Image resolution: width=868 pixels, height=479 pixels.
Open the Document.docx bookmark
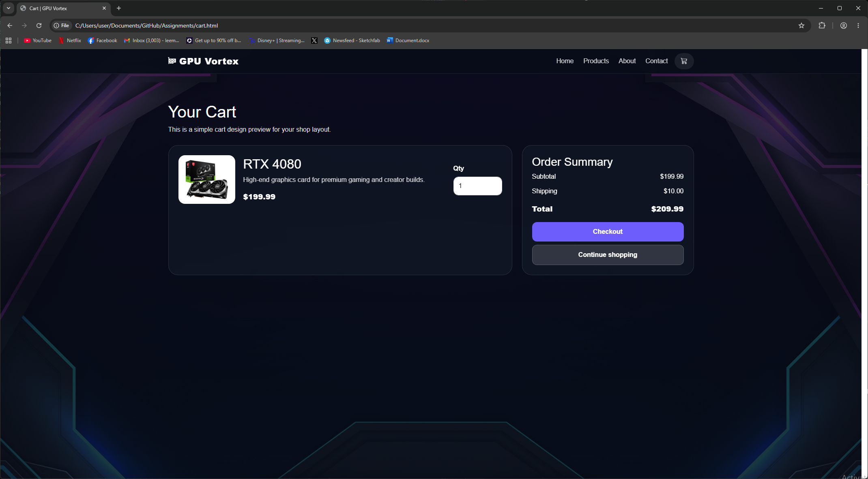click(408, 41)
